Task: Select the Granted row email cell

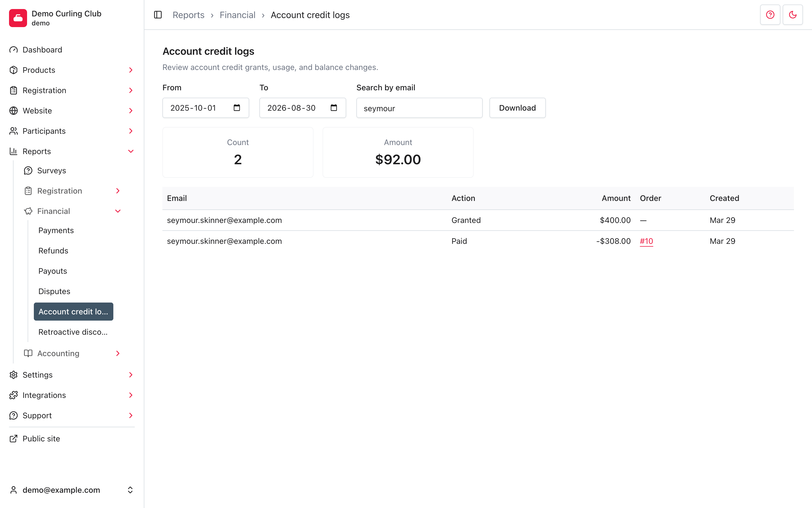Action: 224,220
